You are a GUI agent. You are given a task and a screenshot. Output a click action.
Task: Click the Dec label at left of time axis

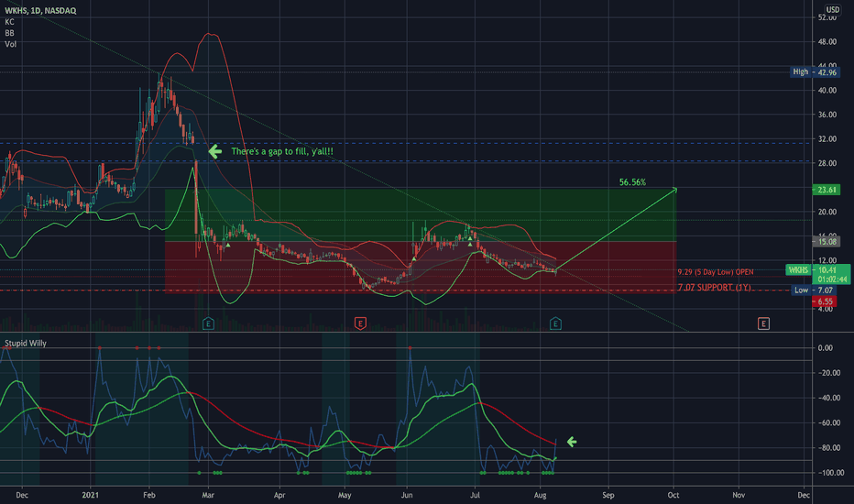[22, 495]
